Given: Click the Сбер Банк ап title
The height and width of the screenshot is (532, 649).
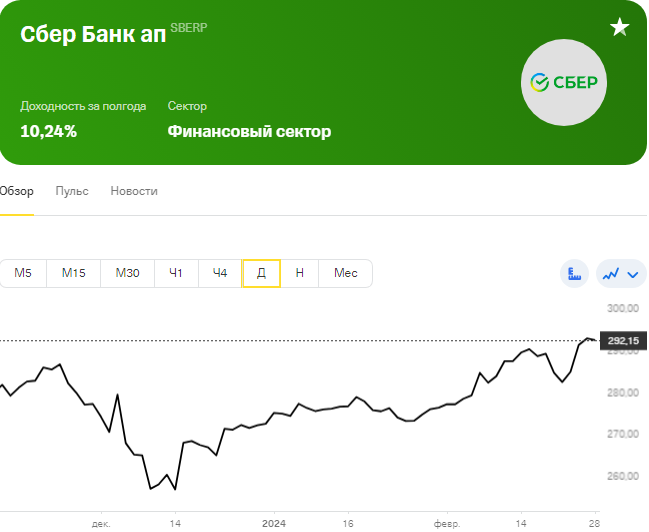Looking at the screenshot, I should 93,34.
